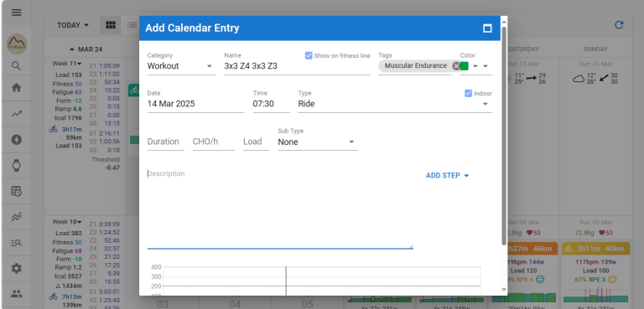The height and width of the screenshot is (309, 644).
Task: Toggle the Indoor checkbox
Action: coord(468,93)
